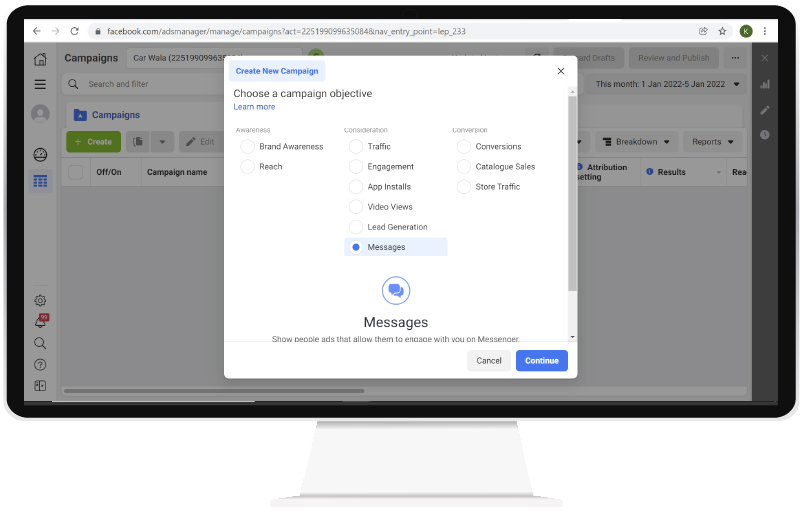Select the Reach objective
This screenshot has width=802, height=513.
point(262,167)
